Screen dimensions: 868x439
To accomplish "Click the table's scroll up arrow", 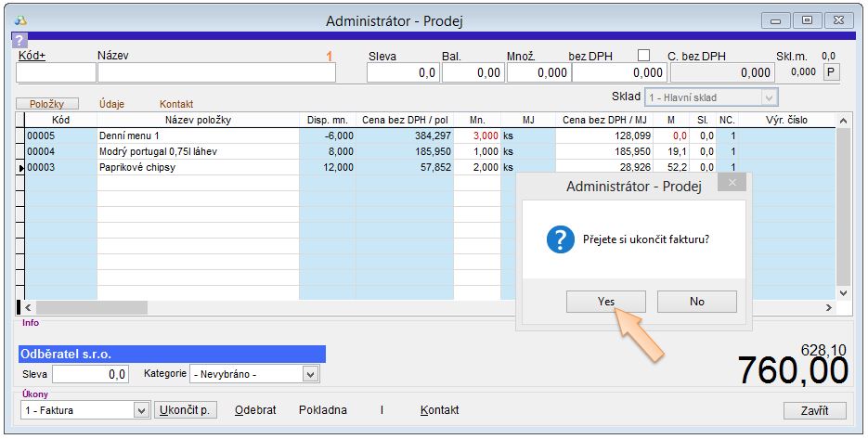I will click(843, 121).
